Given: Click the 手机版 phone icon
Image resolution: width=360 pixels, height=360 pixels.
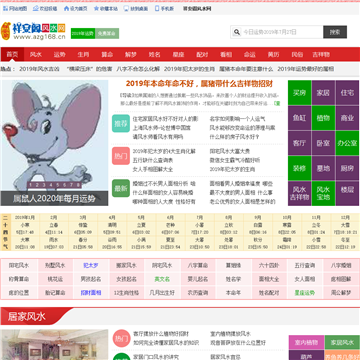Looking at the screenshot, I should pyautogui.click(x=157, y=9).
